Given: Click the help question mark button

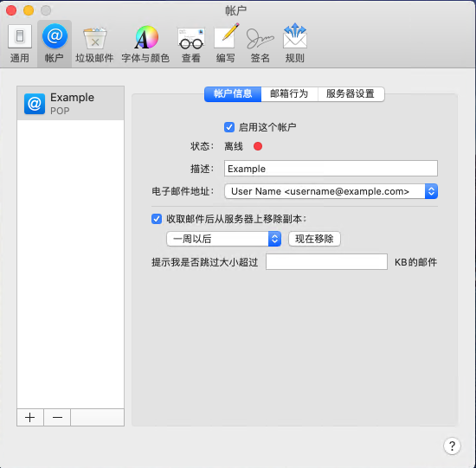Looking at the screenshot, I should click(x=452, y=446).
